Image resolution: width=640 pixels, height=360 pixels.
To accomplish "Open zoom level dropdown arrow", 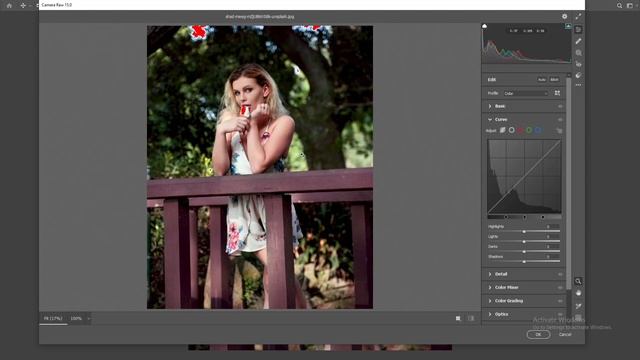I will (89, 318).
